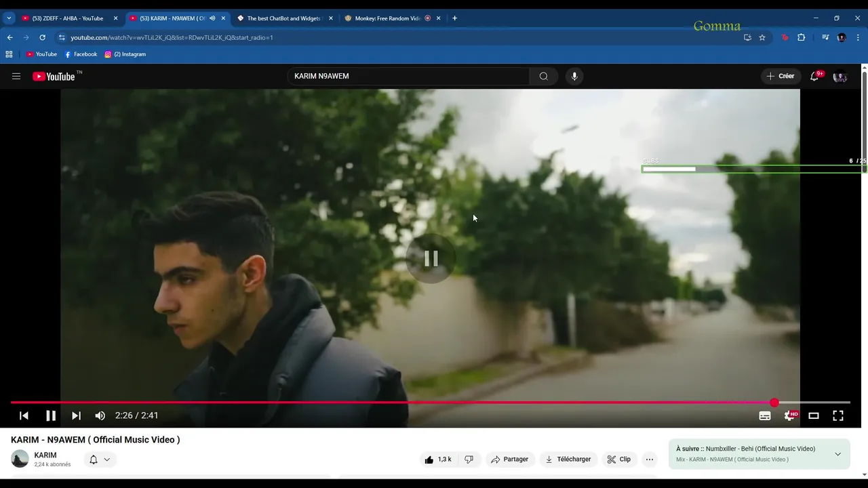Open KARIM channel name link
The height and width of the screenshot is (488, 868).
point(45,455)
